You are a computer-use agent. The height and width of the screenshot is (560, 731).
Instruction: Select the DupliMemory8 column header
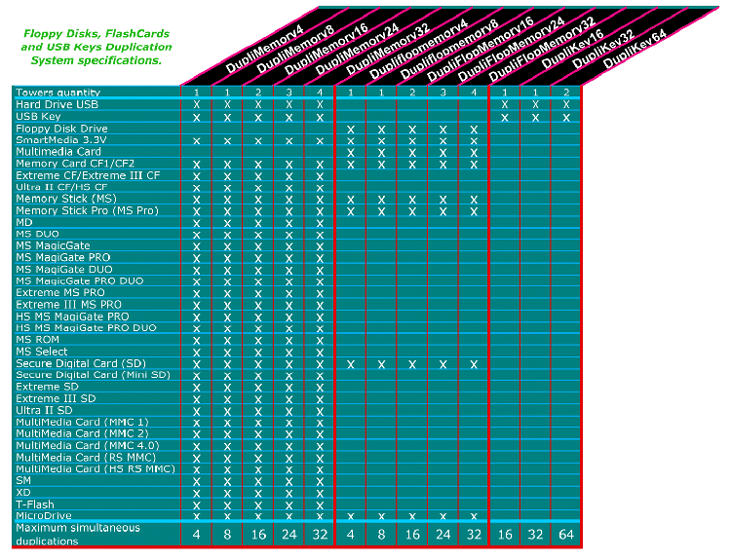pyautogui.click(x=295, y=49)
